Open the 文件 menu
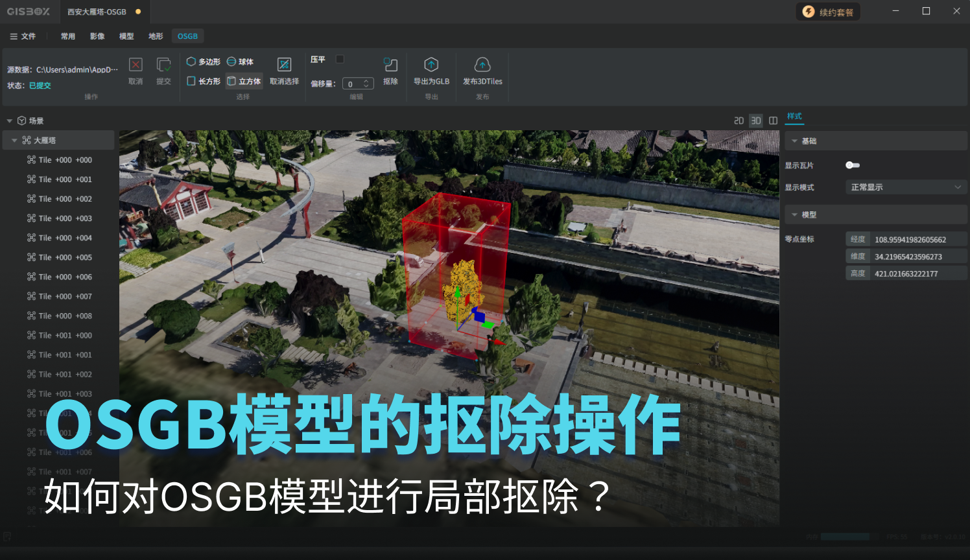Viewport: 970px width, 560px height. 23,36
